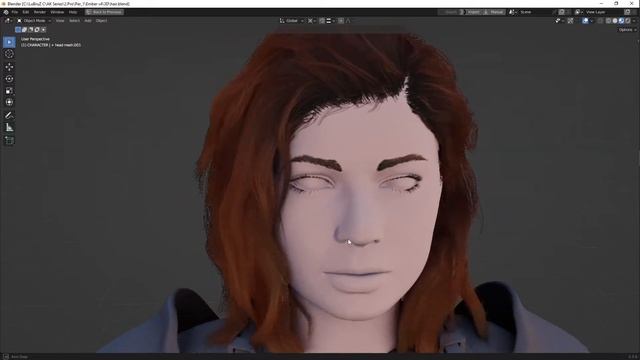
Task: Select the Add Cube tool
Action: click(9, 140)
